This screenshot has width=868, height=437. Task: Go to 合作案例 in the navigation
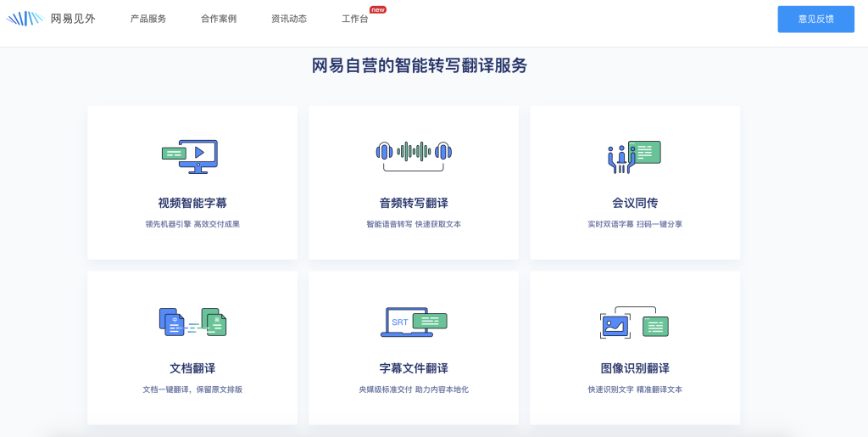219,19
